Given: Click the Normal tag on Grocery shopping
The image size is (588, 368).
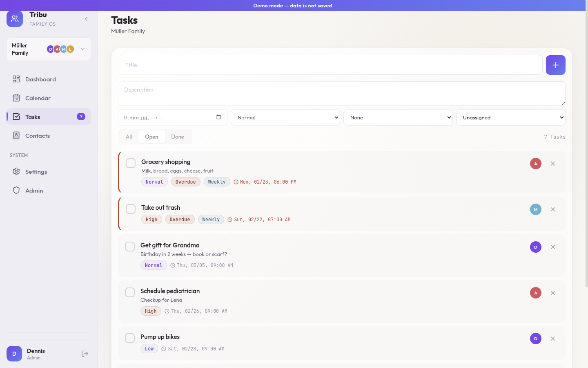Looking at the screenshot, I should [x=154, y=182].
